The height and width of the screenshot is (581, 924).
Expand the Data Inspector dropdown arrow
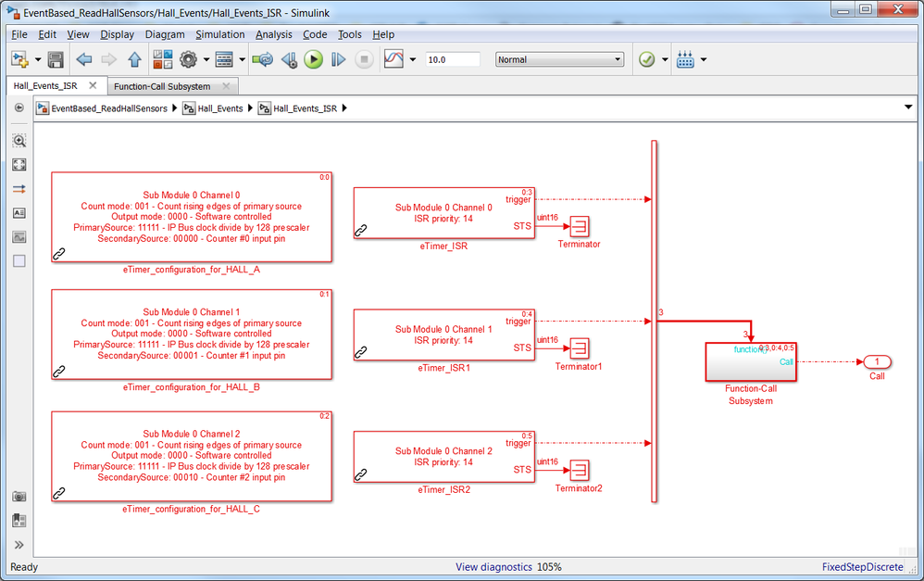(x=413, y=59)
